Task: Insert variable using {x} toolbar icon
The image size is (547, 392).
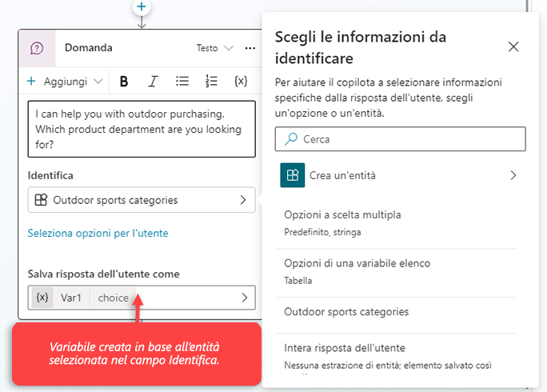Action: click(240, 81)
